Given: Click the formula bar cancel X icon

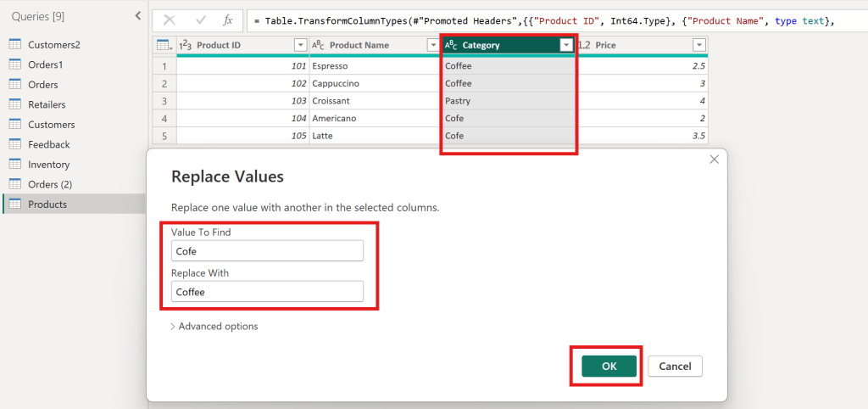Looking at the screenshot, I should (x=170, y=20).
